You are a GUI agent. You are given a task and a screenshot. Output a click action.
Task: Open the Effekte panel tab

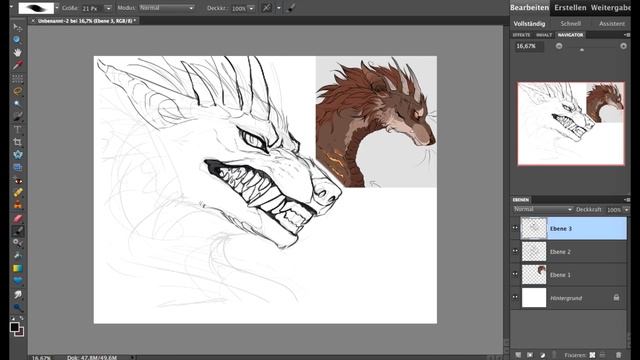(521, 35)
